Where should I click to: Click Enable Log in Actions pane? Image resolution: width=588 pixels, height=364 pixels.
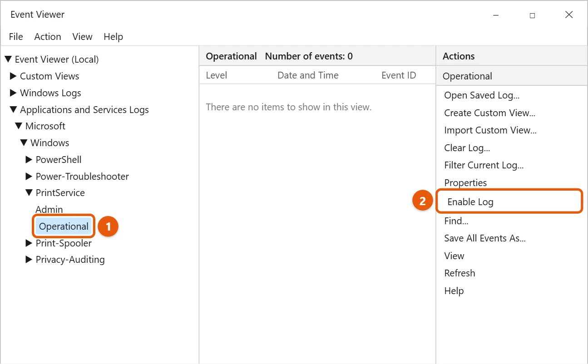[509, 202]
